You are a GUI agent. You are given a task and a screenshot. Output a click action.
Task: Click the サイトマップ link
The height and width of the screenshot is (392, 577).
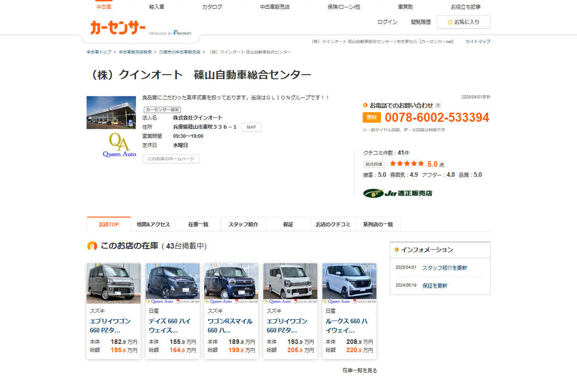pos(478,41)
